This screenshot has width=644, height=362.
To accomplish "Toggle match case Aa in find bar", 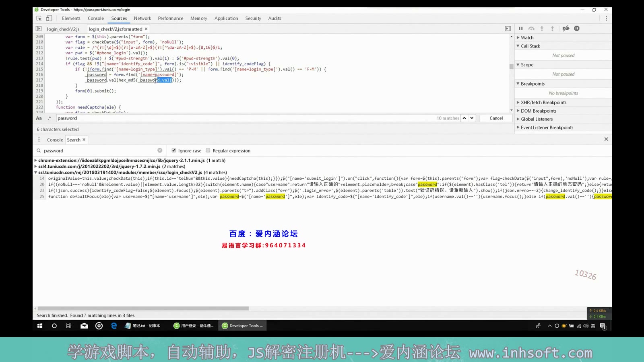I will [39, 118].
